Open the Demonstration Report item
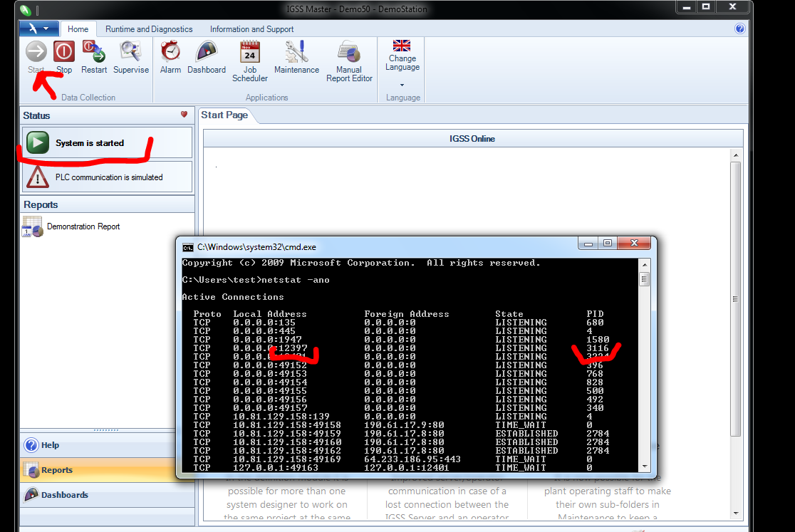This screenshot has width=795, height=532. coord(83,226)
